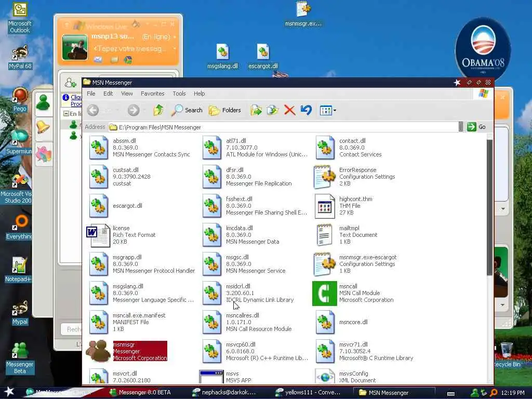
Task: Select the msgrapp.dll file
Action: [x=142, y=264]
